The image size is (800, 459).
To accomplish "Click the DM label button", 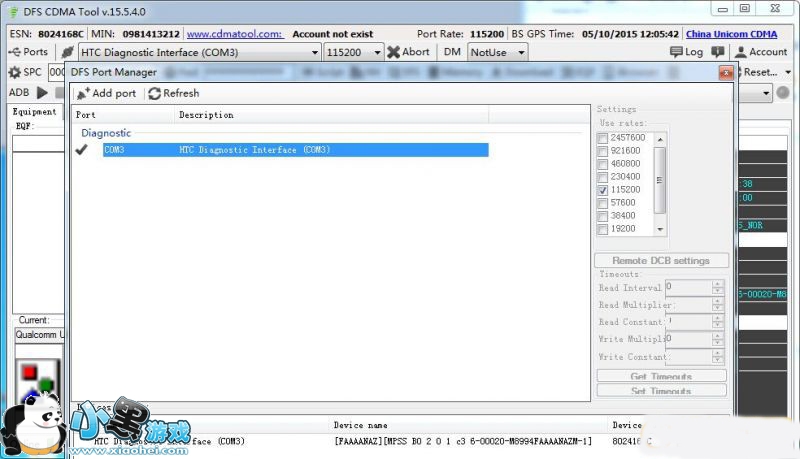I will coord(452,52).
